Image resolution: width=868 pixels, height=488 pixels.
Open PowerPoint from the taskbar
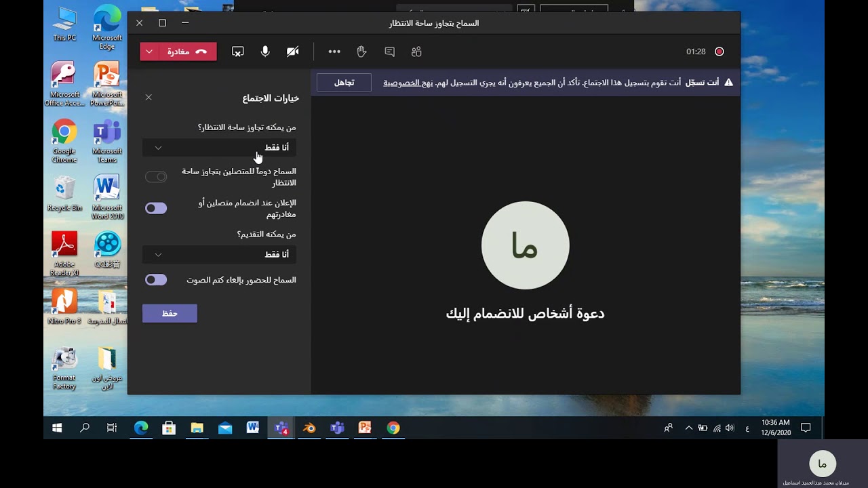coord(365,428)
